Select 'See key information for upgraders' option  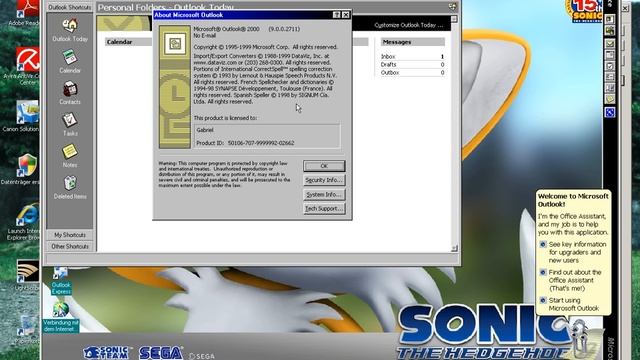point(573,252)
